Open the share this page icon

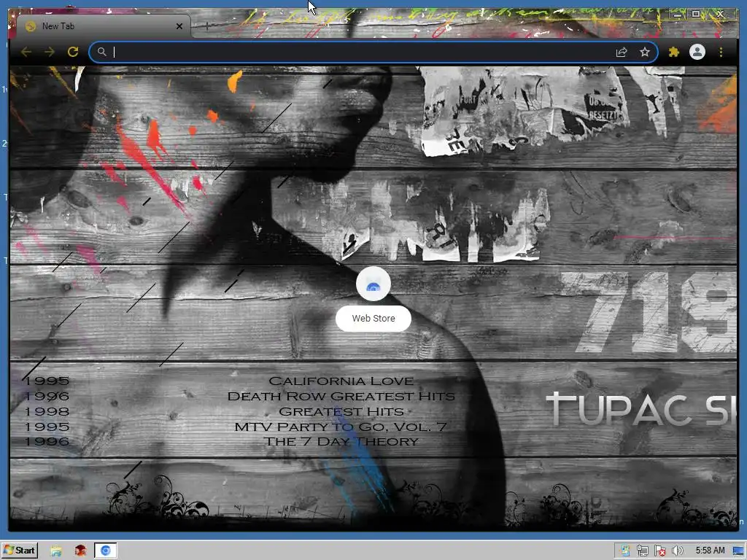(622, 52)
